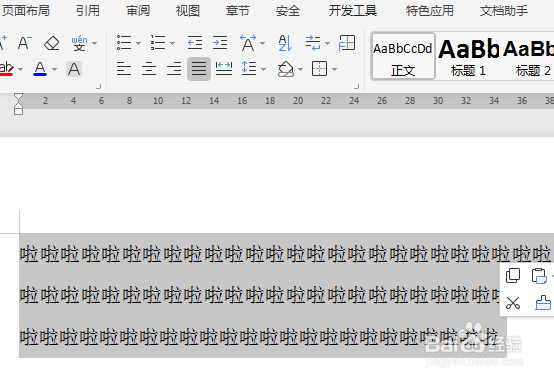Open the 开发工具 tab
This screenshot has width=554, height=381.
(353, 11)
